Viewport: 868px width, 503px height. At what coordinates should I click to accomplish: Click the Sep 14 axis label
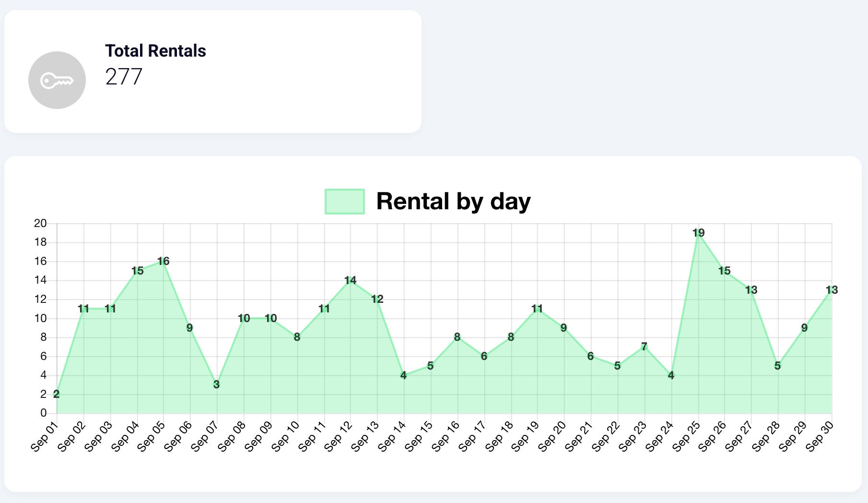[x=392, y=436]
